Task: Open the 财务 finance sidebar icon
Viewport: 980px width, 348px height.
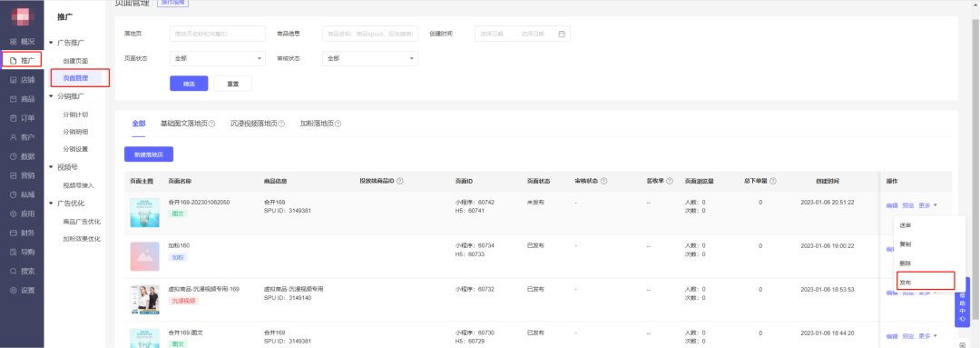Action: 14,233
